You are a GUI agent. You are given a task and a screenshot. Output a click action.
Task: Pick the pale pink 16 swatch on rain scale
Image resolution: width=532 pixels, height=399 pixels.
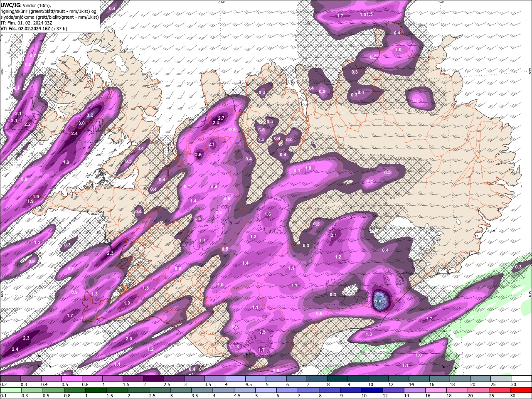point(435,390)
